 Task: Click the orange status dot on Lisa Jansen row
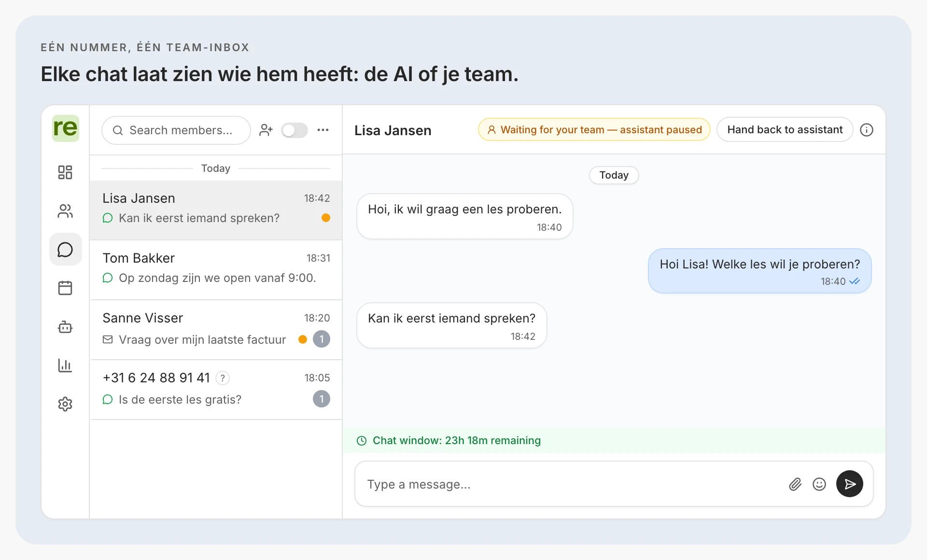point(326,218)
